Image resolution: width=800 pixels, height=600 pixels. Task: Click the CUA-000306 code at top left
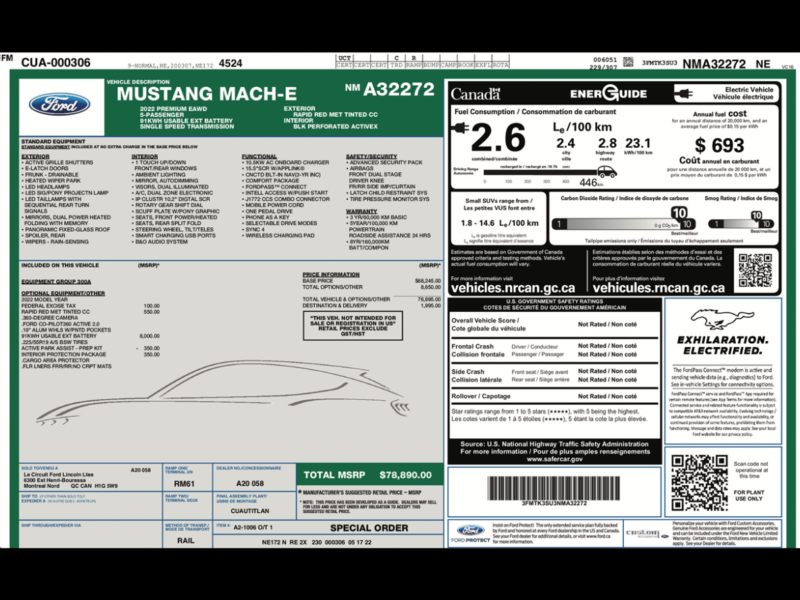[x=56, y=63]
